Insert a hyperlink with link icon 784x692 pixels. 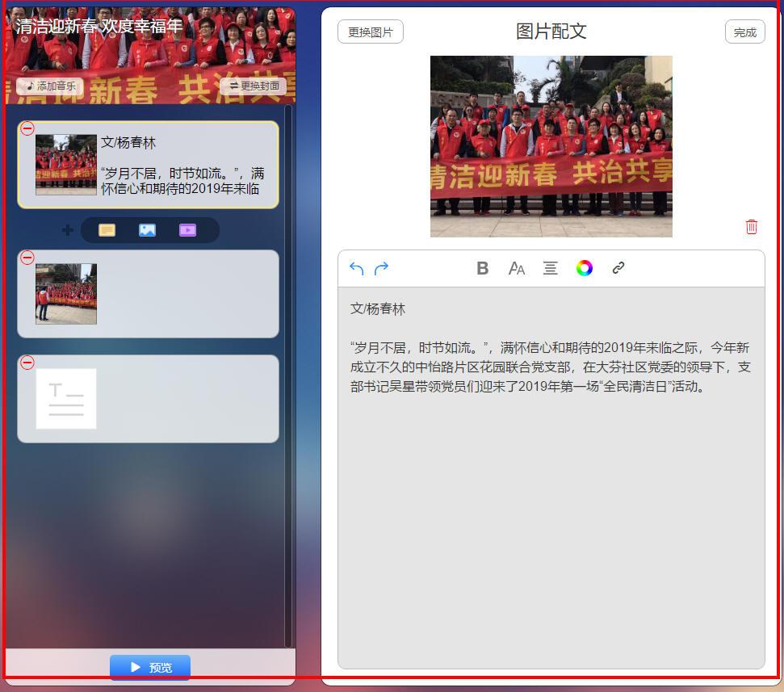click(x=618, y=268)
